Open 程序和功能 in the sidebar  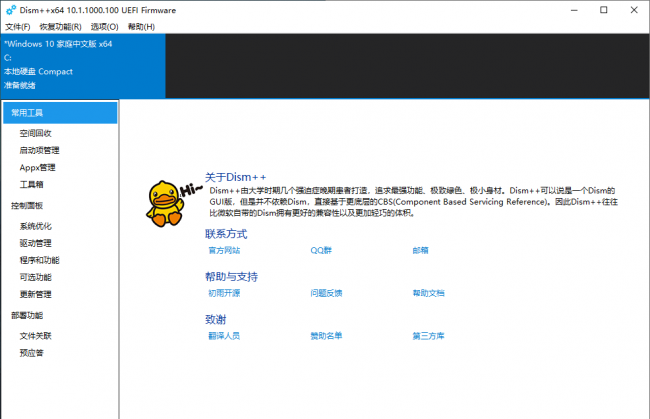tap(39, 260)
